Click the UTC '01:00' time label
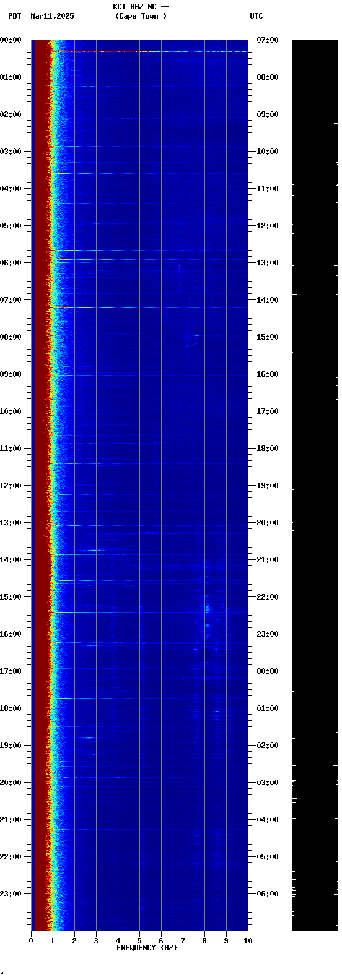The width and height of the screenshot is (342, 980). tap(268, 708)
